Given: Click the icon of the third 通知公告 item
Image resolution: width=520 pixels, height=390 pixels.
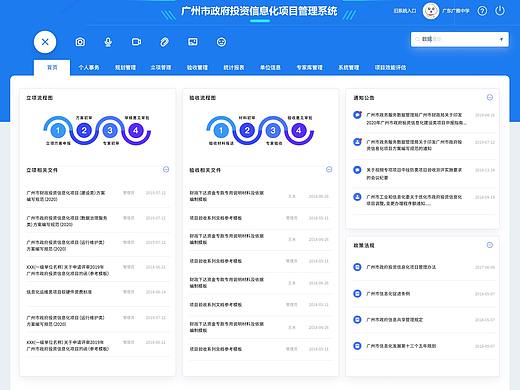Looking at the screenshot, I should (357, 170).
